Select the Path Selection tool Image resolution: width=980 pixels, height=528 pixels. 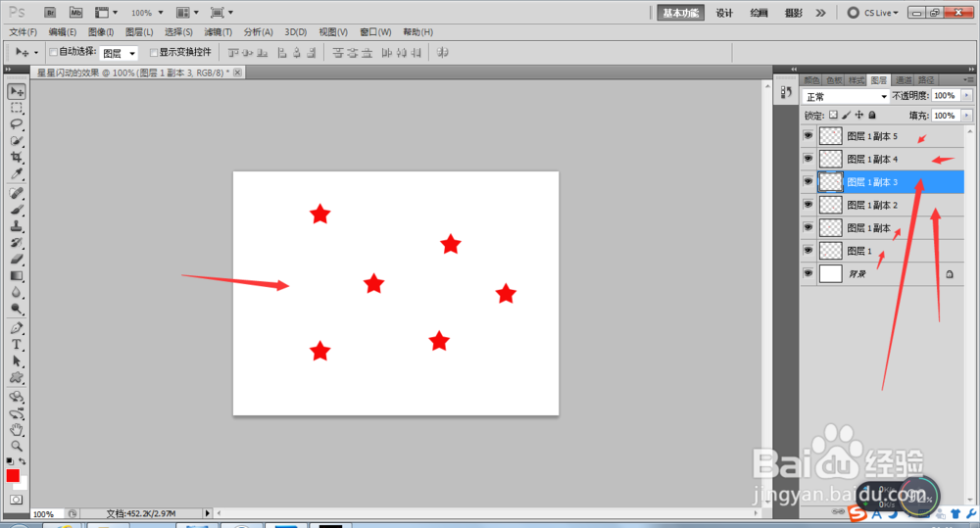17,361
